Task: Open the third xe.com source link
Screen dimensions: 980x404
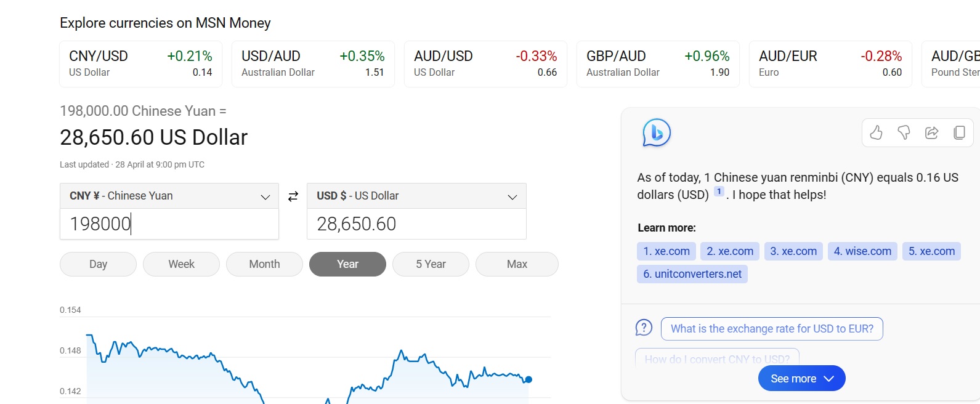Action: click(x=793, y=251)
